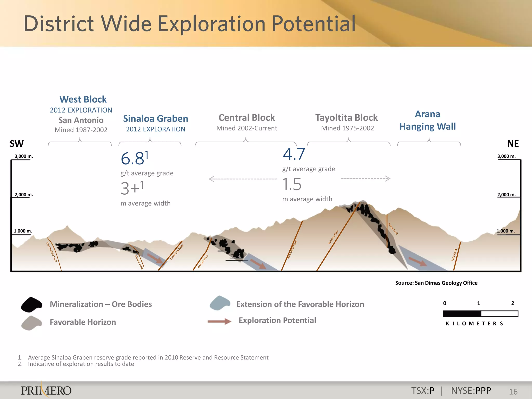Click the blue-gray Extension horizon legend icon
This screenshot has width=532, height=399.
point(220,303)
